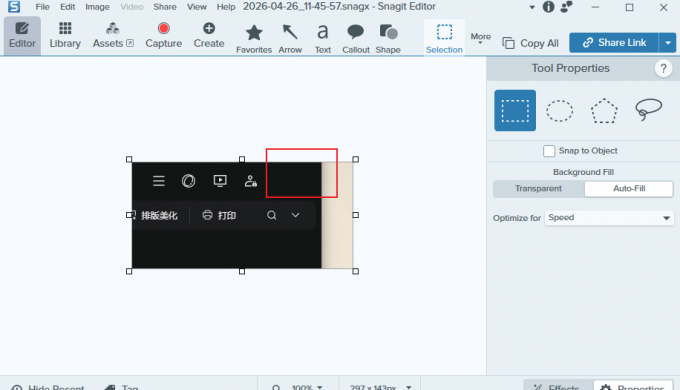This screenshot has width=680, height=390.
Task: Open the Help menu
Action: pos(226,7)
